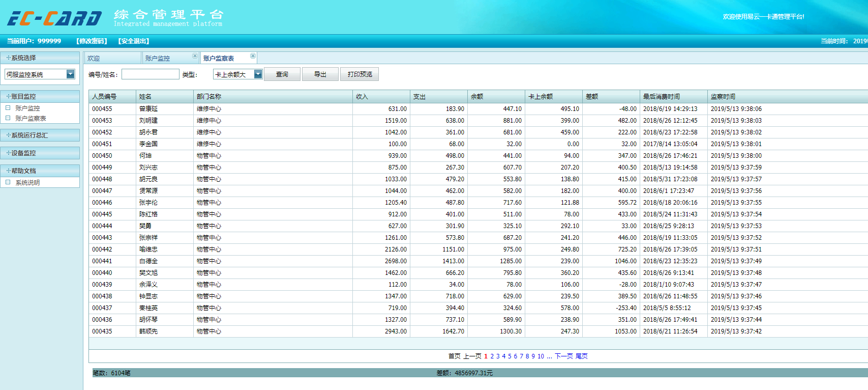Click 下一页 next page link

(563, 356)
